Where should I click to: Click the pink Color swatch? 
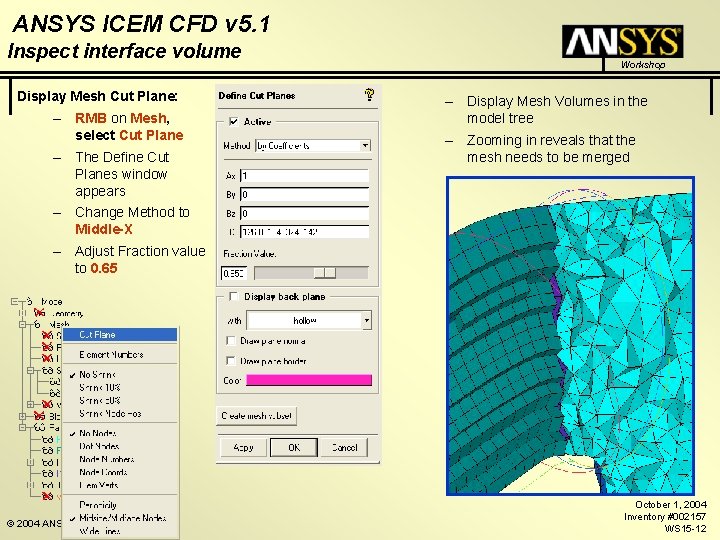(309, 380)
